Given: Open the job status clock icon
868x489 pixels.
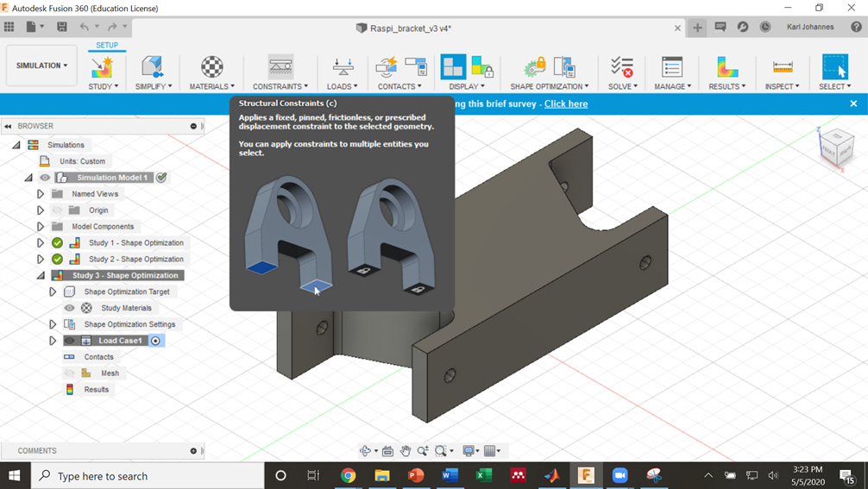Looking at the screenshot, I should point(765,27).
